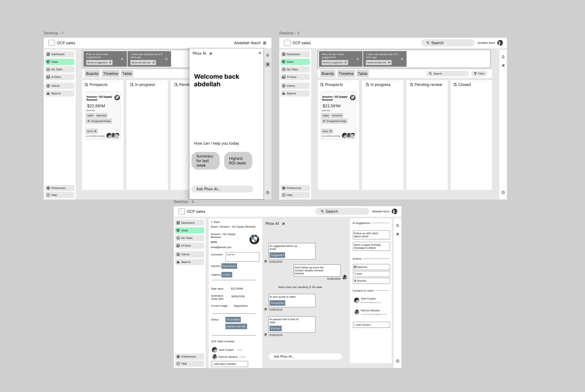Choose 'Highest ROI deals' suggestion chip
Screen dimensions: 585x392
pos(238,161)
